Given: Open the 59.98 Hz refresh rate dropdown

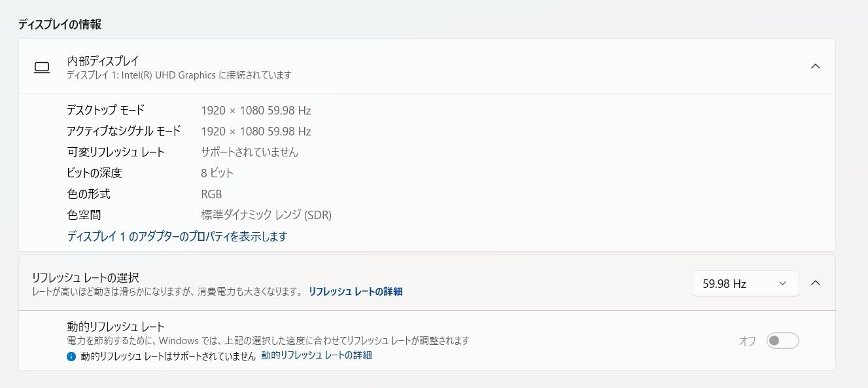Looking at the screenshot, I should 745,283.
